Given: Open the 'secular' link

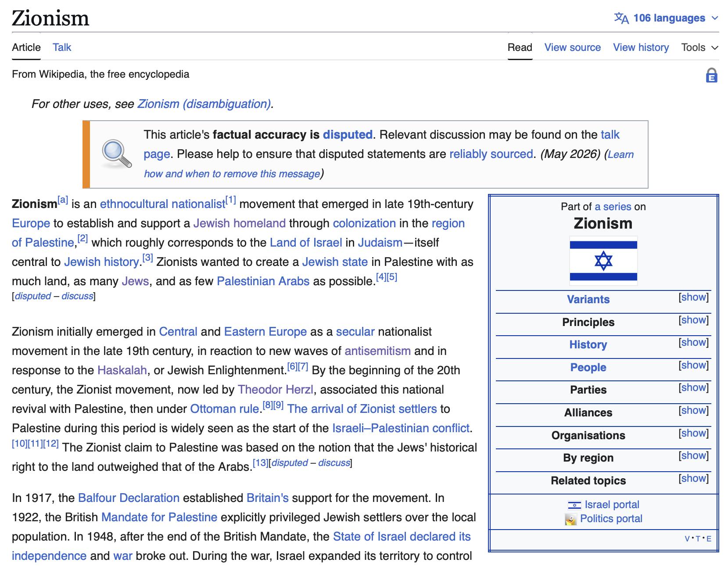Looking at the screenshot, I should [355, 332].
